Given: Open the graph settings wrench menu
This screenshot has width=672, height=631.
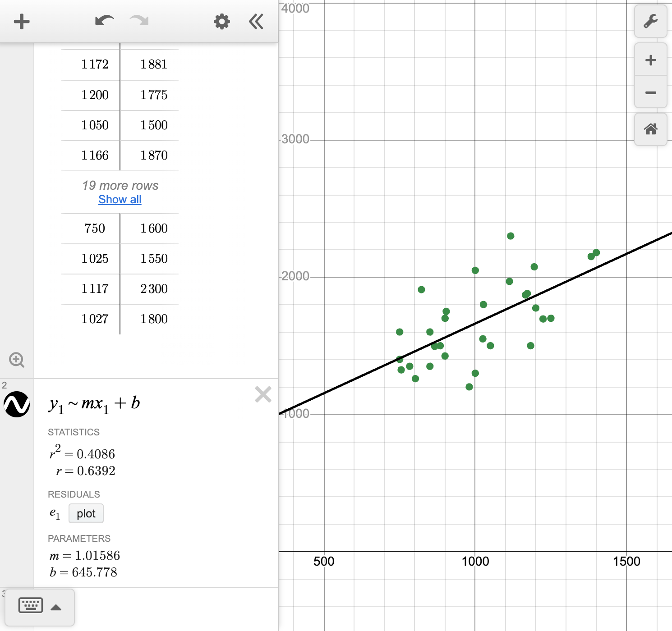Looking at the screenshot, I should 650,21.
